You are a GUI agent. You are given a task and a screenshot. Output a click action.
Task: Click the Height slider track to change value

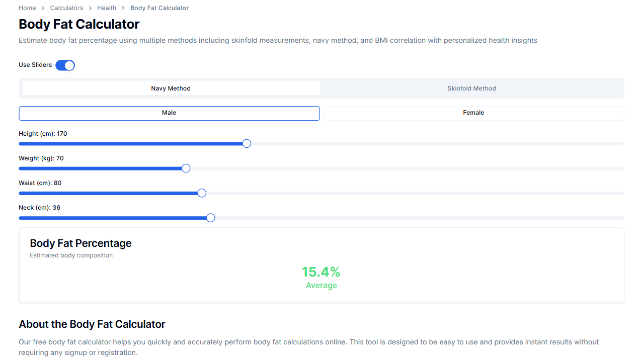[x=352, y=143]
